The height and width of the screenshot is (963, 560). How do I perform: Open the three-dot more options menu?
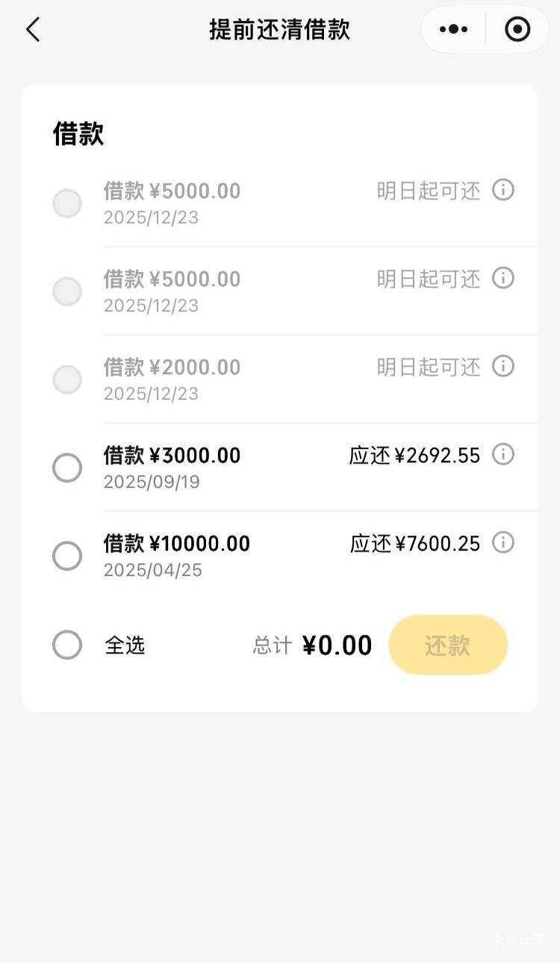[453, 30]
